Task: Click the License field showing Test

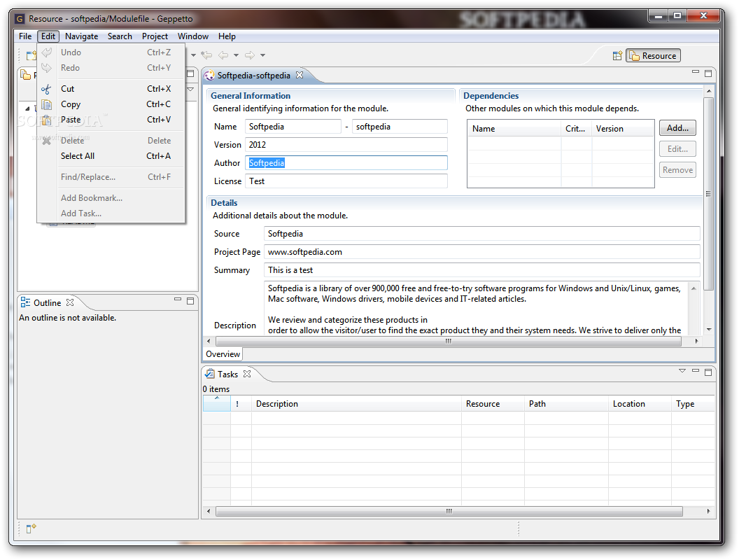Action: coord(346,181)
